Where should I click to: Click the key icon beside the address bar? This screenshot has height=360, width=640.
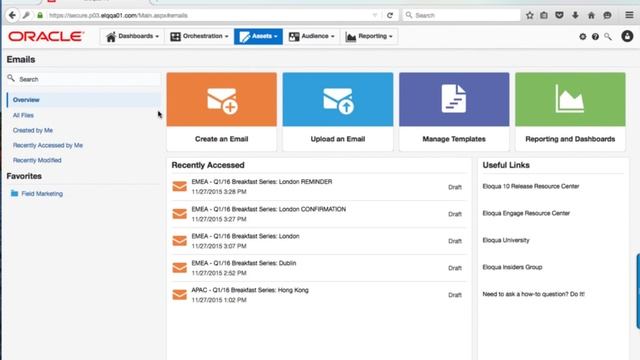pos(26,15)
